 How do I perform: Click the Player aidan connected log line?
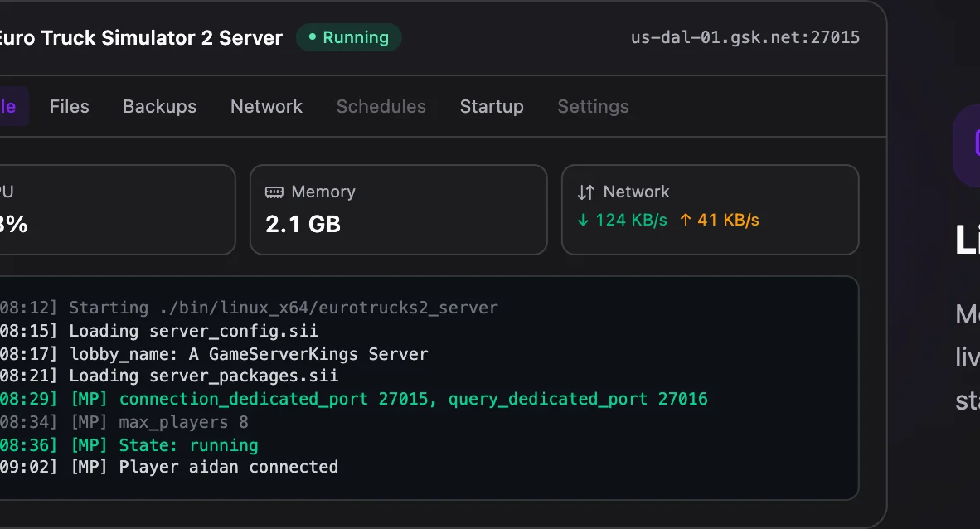[169, 467]
